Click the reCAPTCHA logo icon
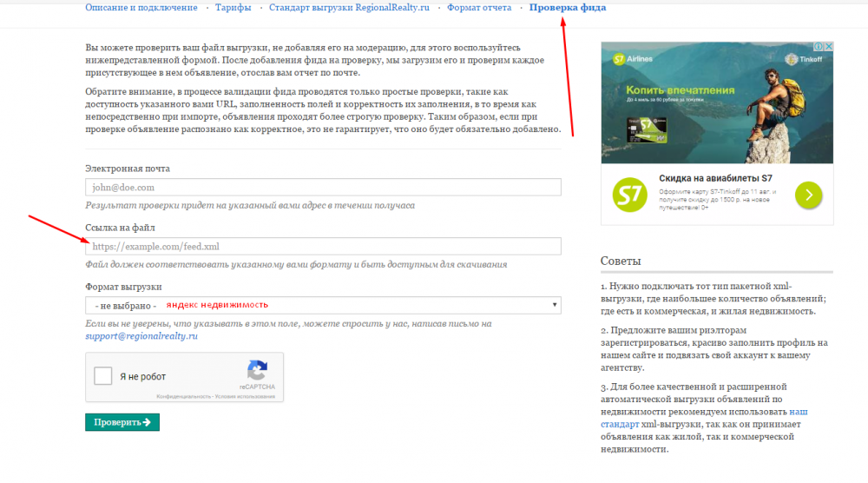This screenshot has width=868, height=483. click(256, 370)
